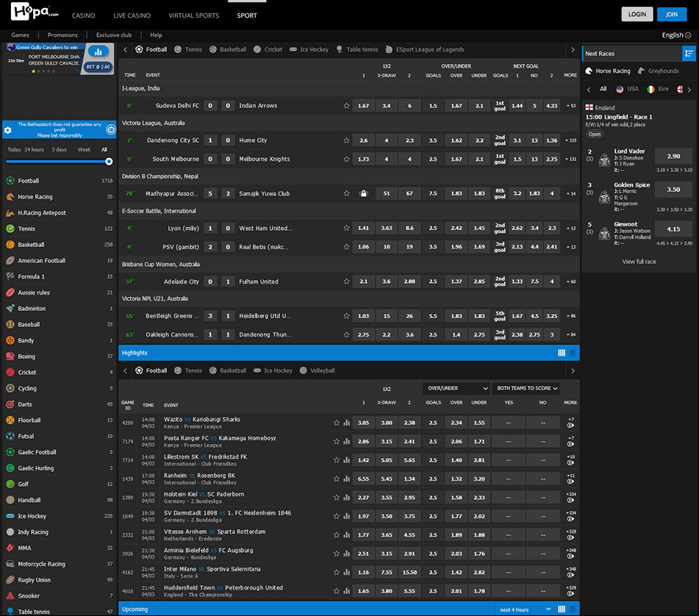This screenshot has height=616, width=699.
Task: Click the time range slider handle
Action: (109, 162)
